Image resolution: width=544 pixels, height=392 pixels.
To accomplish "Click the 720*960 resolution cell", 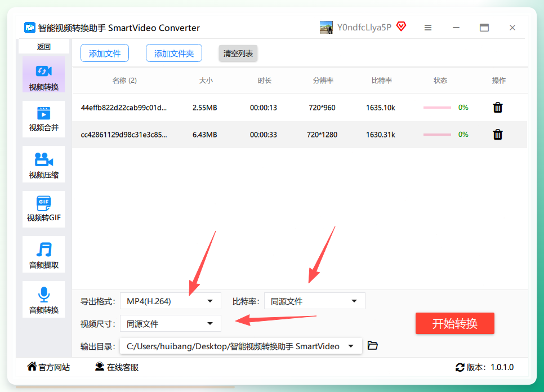I will pyautogui.click(x=322, y=108).
